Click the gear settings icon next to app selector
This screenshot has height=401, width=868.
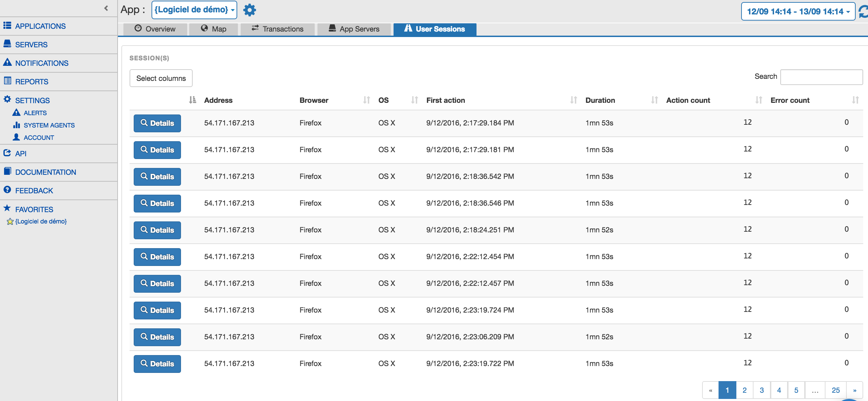[x=249, y=10]
